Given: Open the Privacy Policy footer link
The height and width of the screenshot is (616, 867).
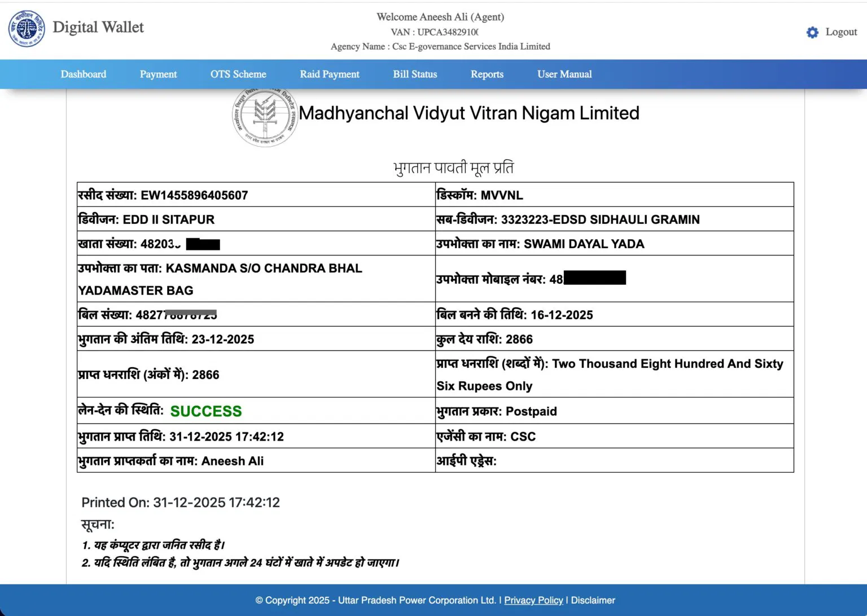Looking at the screenshot, I should [x=533, y=600].
